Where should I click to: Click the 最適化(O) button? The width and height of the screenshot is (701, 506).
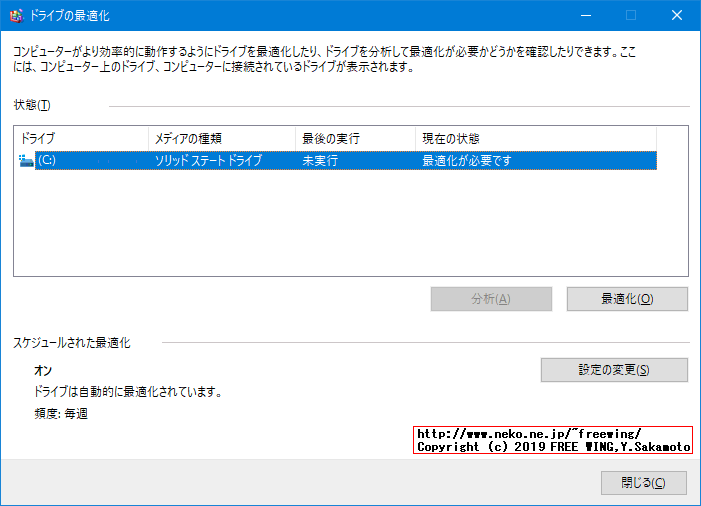coord(627,299)
